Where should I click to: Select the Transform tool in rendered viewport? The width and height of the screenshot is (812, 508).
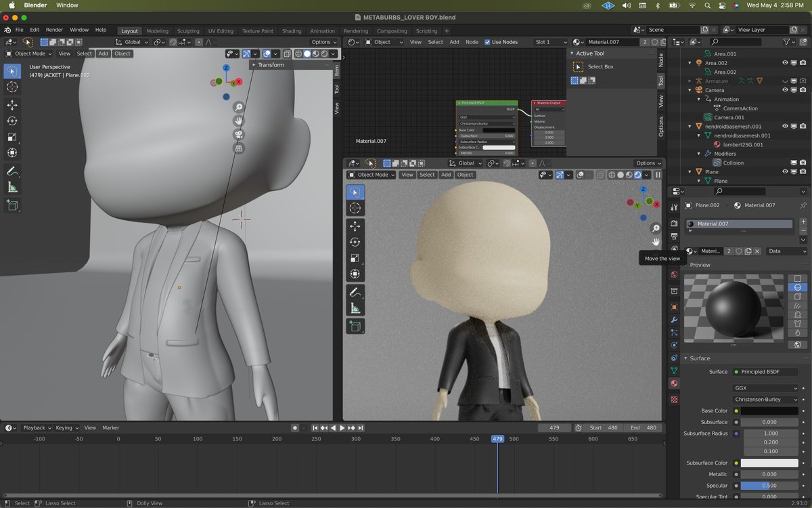tap(355, 274)
